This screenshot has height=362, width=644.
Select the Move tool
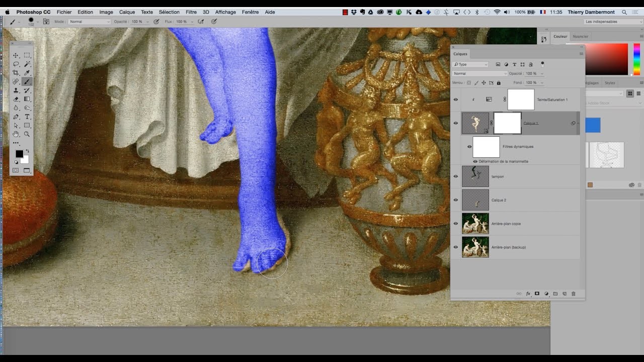click(x=16, y=55)
